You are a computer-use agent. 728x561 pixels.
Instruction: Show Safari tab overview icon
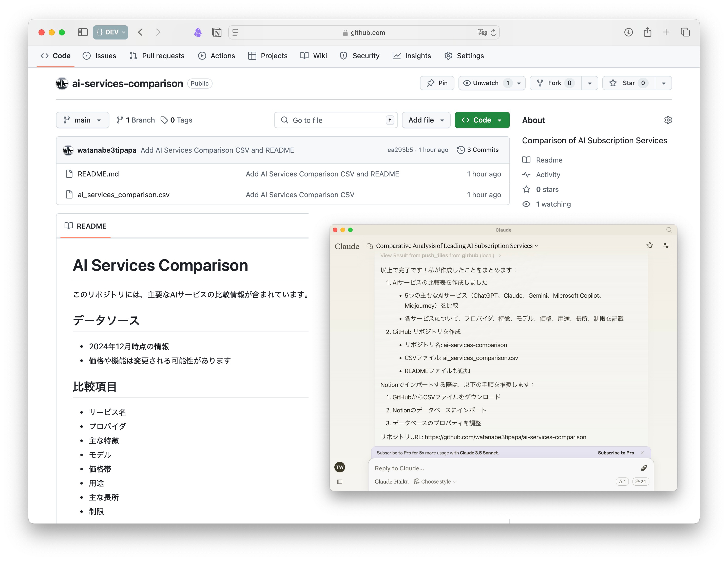(x=685, y=32)
